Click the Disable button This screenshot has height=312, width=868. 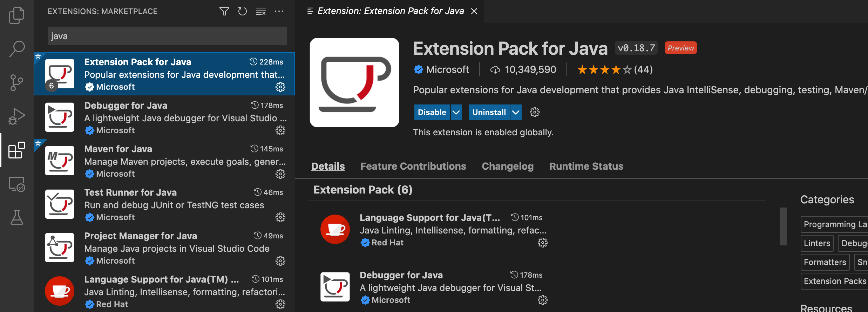pos(432,112)
